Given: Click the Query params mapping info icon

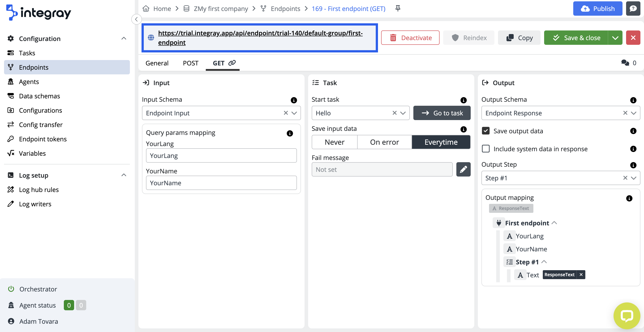Looking at the screenshot, I should pyautogui.click(x=290, y=133).
